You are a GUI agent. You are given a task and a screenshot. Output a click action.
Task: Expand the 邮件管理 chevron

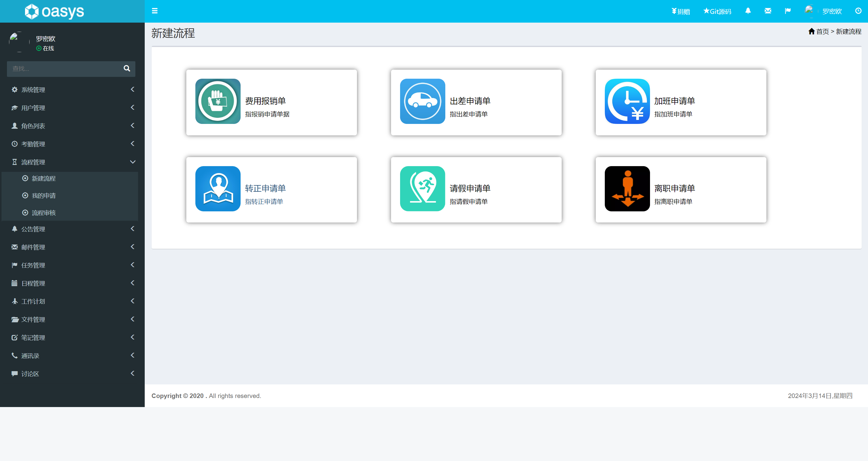point(132,247)
